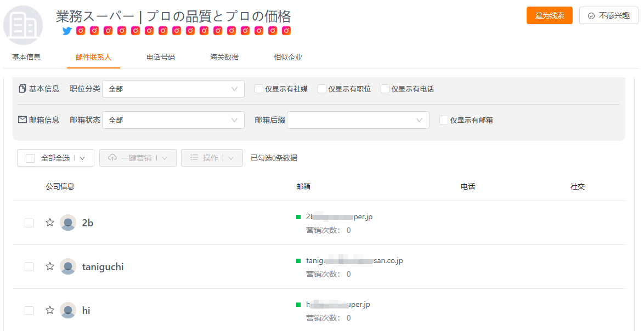Click the 已勾选0条数据 status text

point(274,158)
